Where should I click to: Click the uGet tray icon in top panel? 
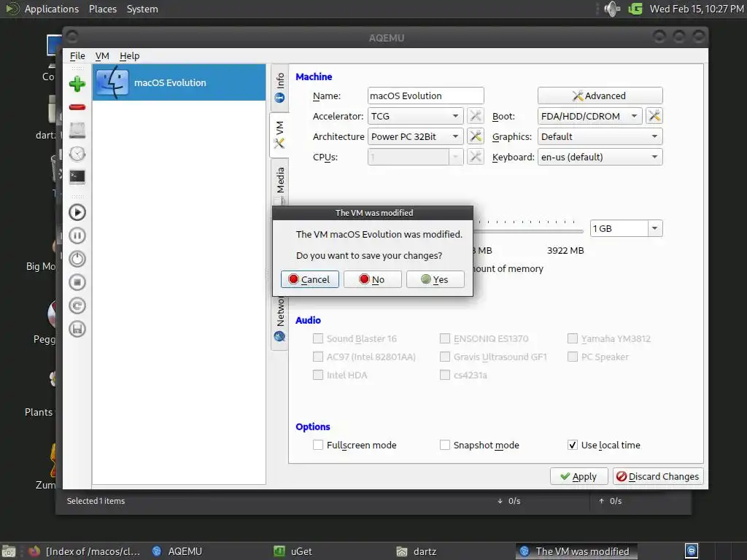click(635, 9)
